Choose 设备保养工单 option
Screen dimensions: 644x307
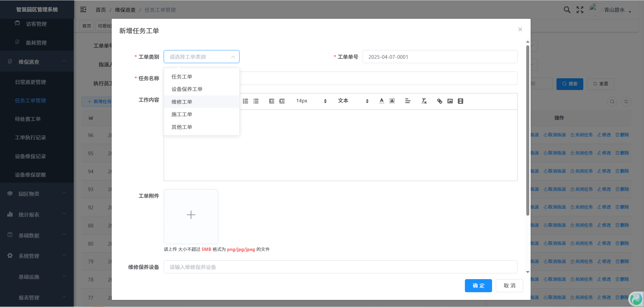(x=187, y=89)
